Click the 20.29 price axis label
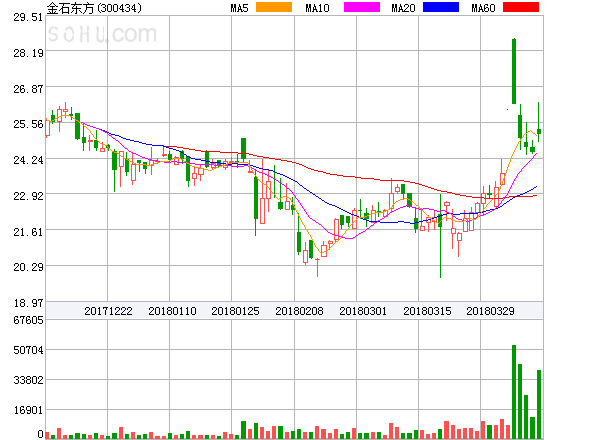 pyautogui.click(x=28, y=267)
